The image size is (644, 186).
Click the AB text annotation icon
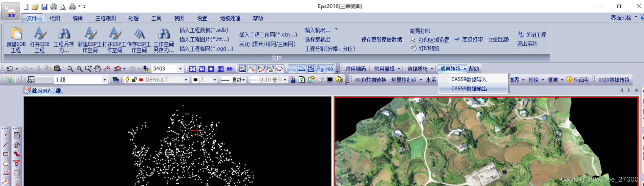tap(320, 69)
